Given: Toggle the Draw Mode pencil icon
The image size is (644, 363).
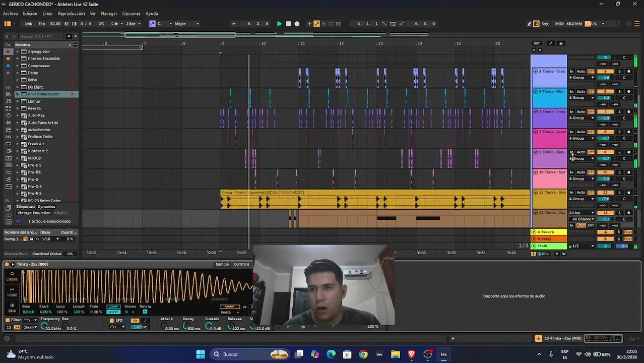Looking at the screenshot, I should [530, 24].
